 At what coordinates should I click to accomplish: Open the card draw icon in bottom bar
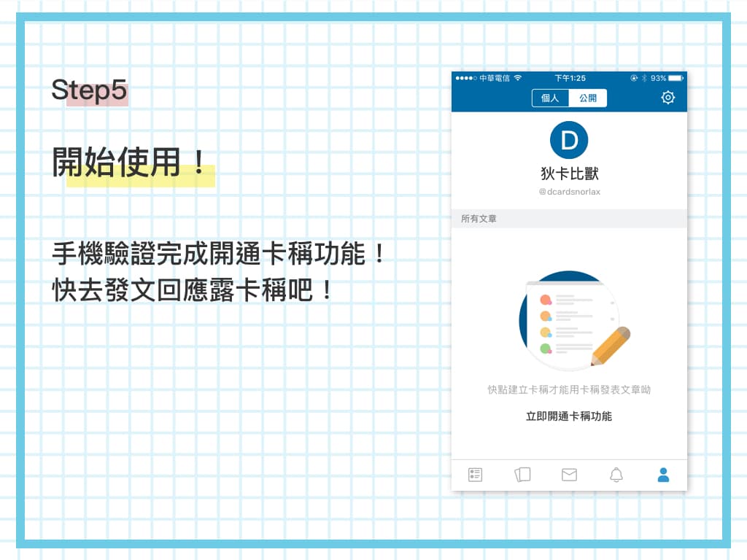pos(522,475)
